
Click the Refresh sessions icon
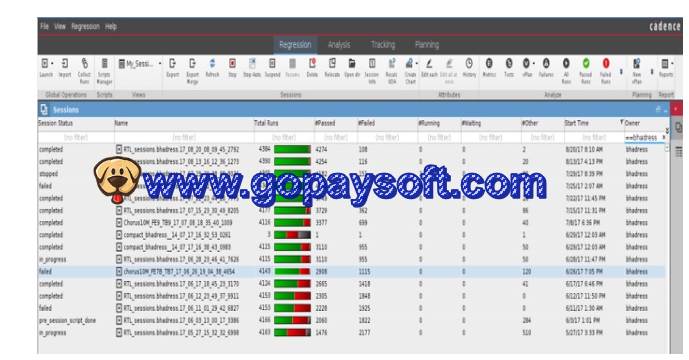212,64
